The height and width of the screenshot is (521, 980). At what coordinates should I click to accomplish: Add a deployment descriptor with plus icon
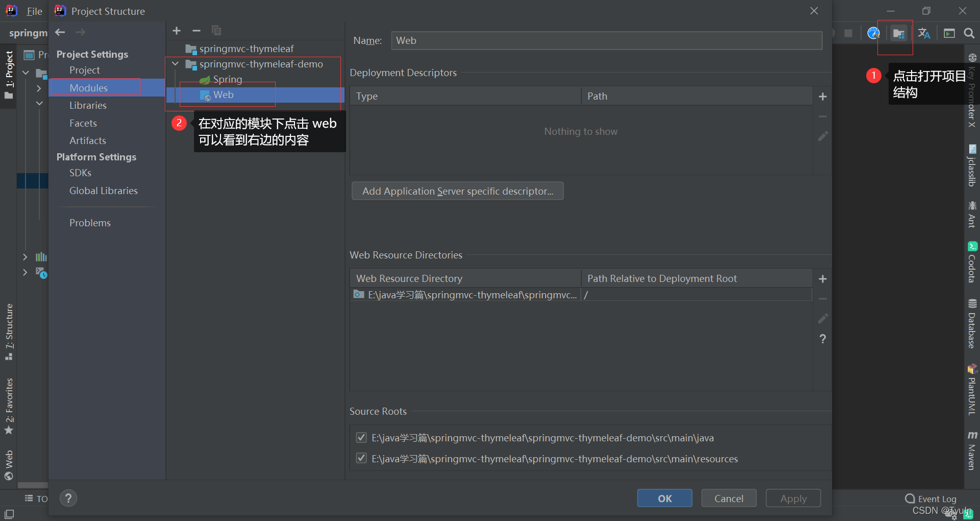click(823, 97)
